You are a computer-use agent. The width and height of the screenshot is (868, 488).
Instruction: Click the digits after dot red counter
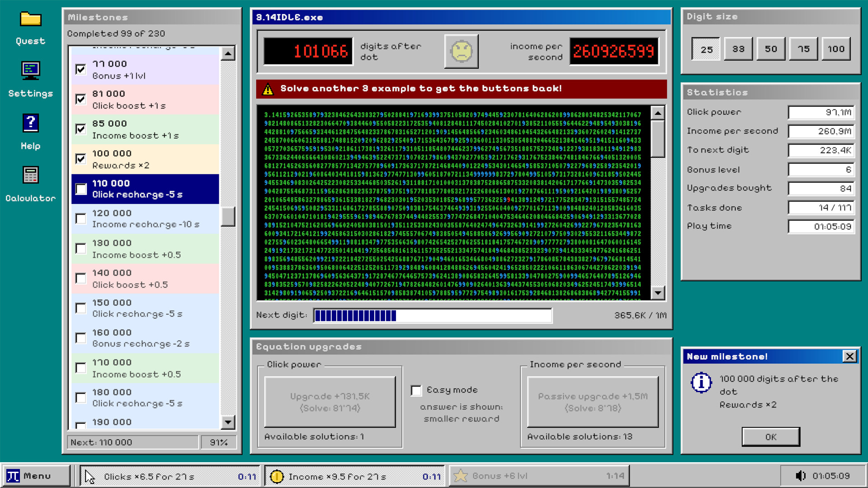click(x=308, y=52)
